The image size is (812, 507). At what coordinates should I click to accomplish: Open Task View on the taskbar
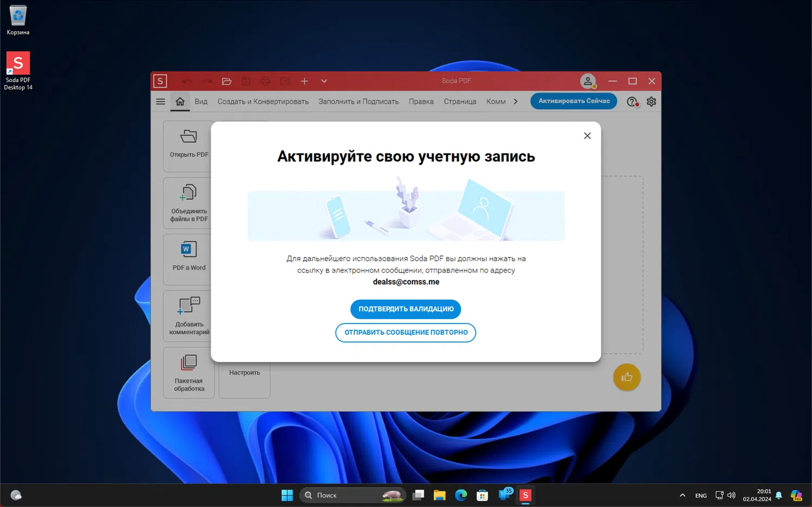click(418, 495)
